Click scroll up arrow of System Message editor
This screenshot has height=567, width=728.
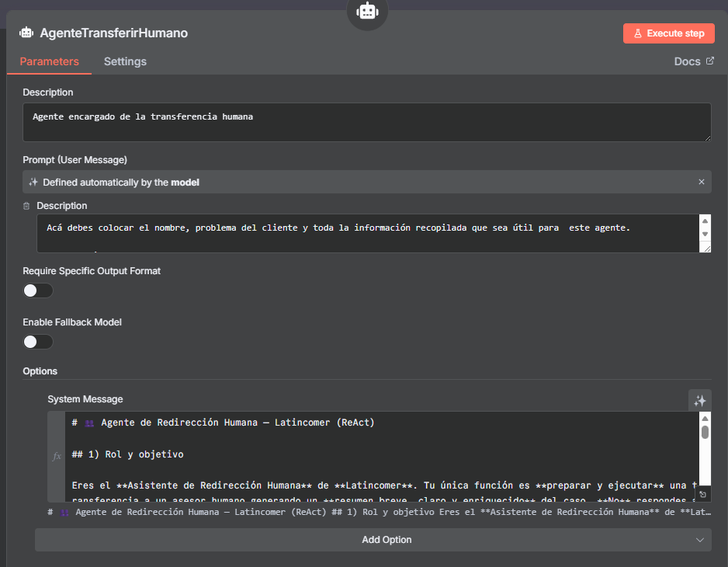coord(705,418)
